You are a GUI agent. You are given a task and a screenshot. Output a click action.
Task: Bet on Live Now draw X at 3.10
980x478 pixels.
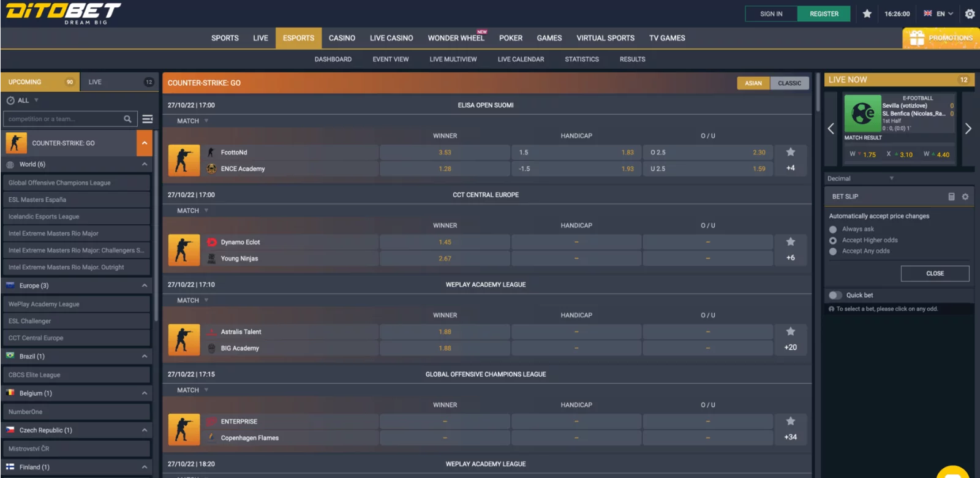900,154
